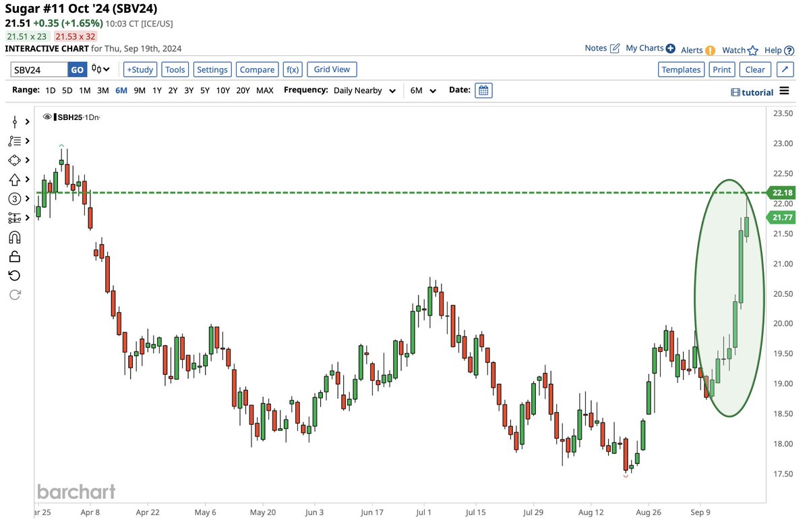
Task: Select the shapes drawing tool
Action: (x=14, y=160)
